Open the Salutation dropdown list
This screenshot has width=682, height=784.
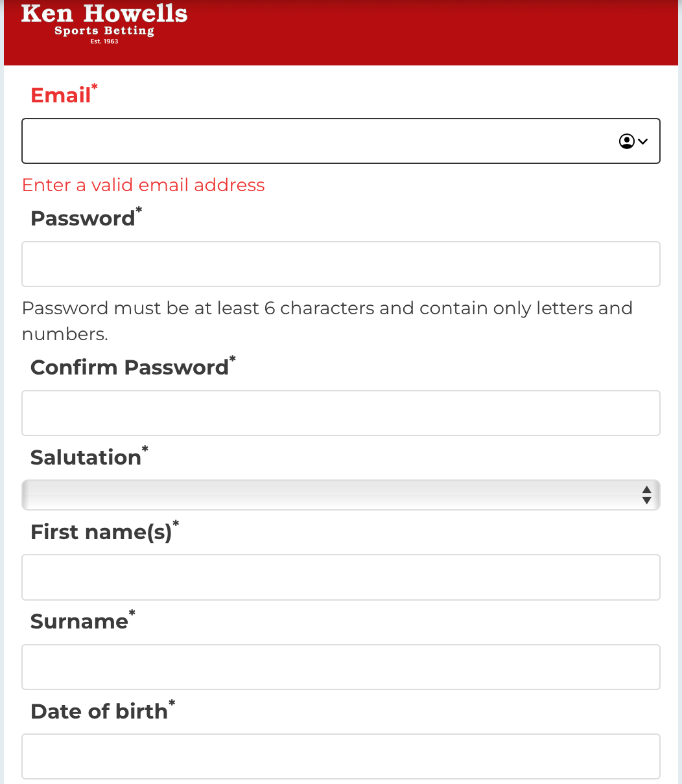pyautogui.click(x=341, y=495)
